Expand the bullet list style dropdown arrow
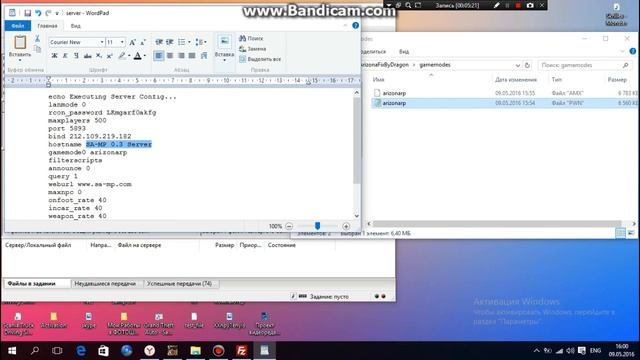Viewport: 640px width, 360px height. tap(189, 42)
